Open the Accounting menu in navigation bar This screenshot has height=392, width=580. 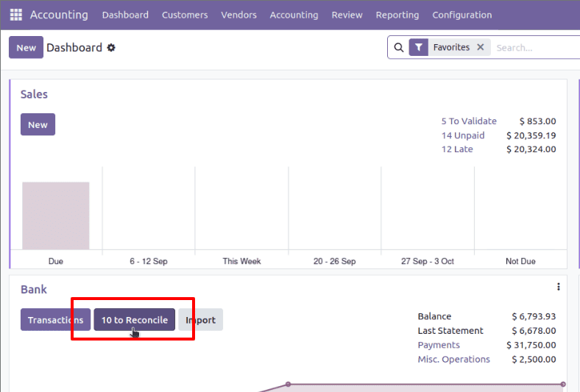click(294, 15)
